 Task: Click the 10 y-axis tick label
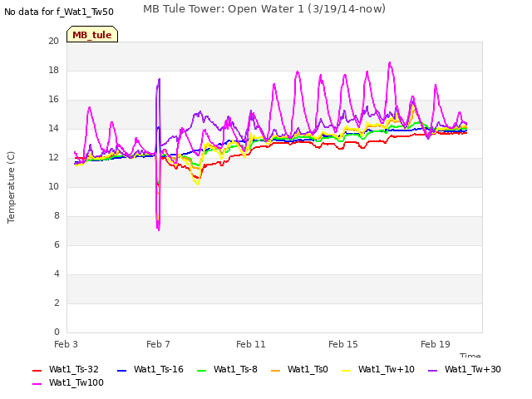(x=53, y=186)
